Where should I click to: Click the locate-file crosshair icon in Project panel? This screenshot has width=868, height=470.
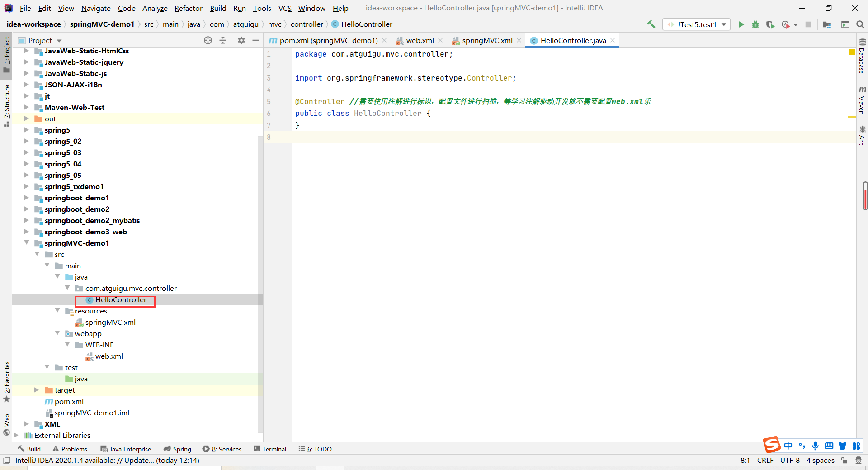coord(208,40)
